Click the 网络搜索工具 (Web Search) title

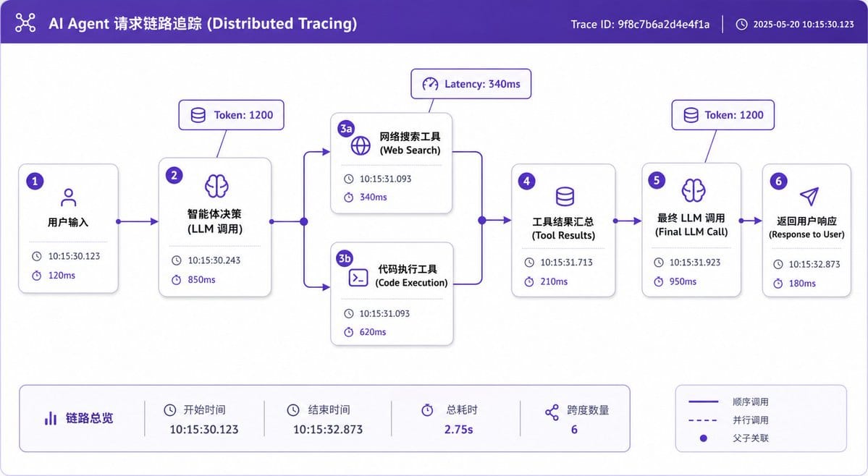click(x=410, y=143)
